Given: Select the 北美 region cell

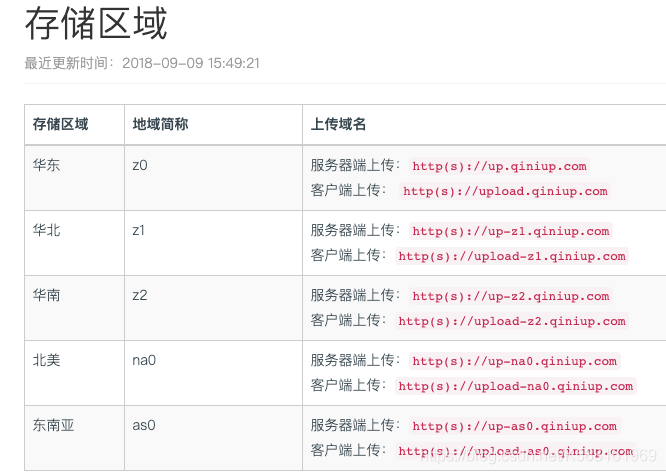Looking at the screenshot, I should (46, 360).
